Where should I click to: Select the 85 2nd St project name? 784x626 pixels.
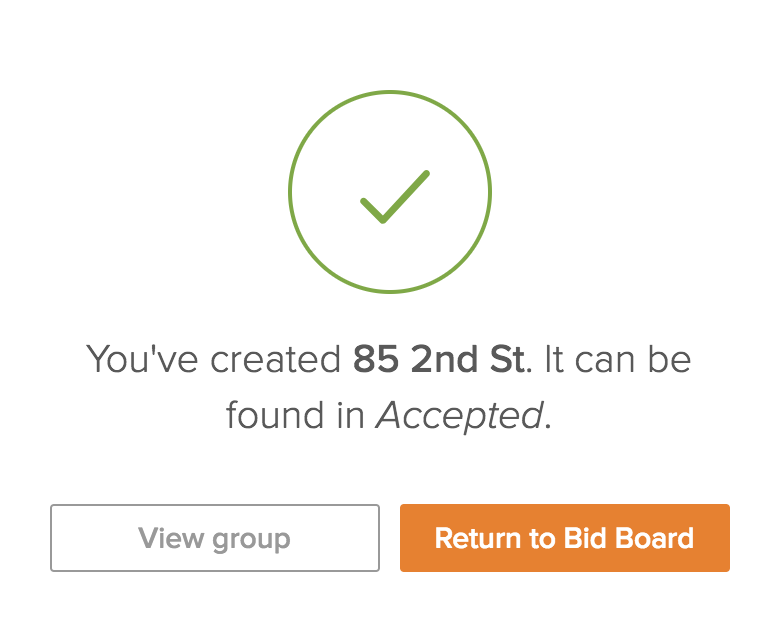click(x=439, y=359)
